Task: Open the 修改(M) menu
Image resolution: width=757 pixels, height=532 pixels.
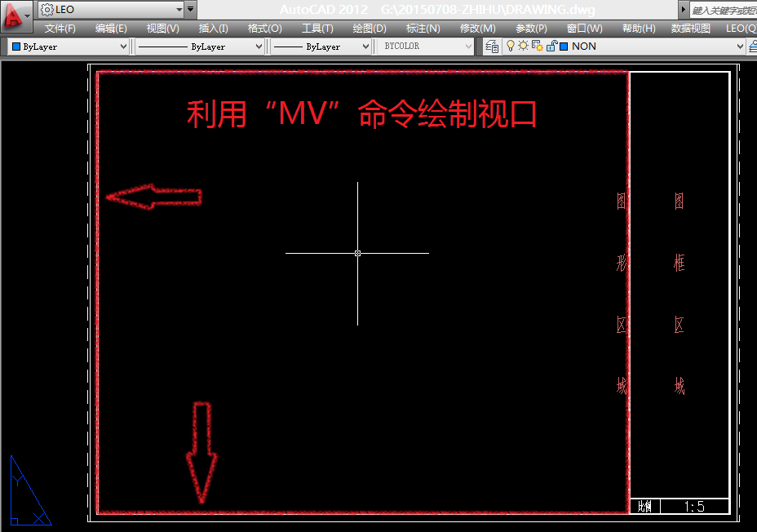Action: click(x=477, y=29)
